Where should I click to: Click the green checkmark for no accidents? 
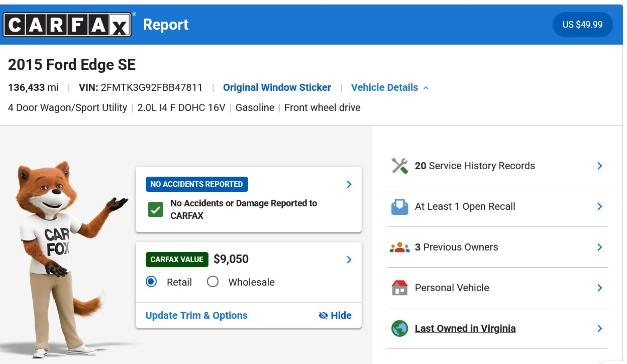coord(155,210)
